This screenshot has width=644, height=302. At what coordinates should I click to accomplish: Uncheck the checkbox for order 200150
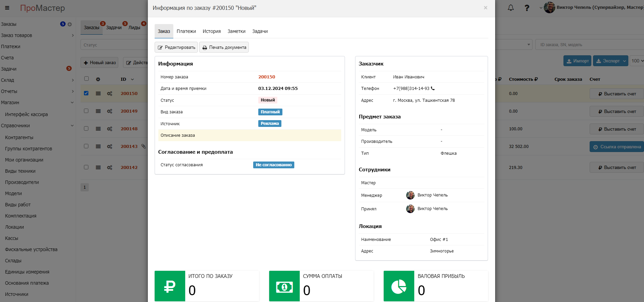(86, 93)
